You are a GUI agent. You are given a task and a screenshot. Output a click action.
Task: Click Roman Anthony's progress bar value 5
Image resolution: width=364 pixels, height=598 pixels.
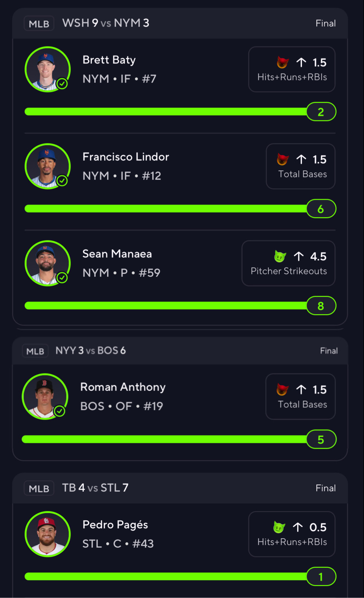(321, 440)
